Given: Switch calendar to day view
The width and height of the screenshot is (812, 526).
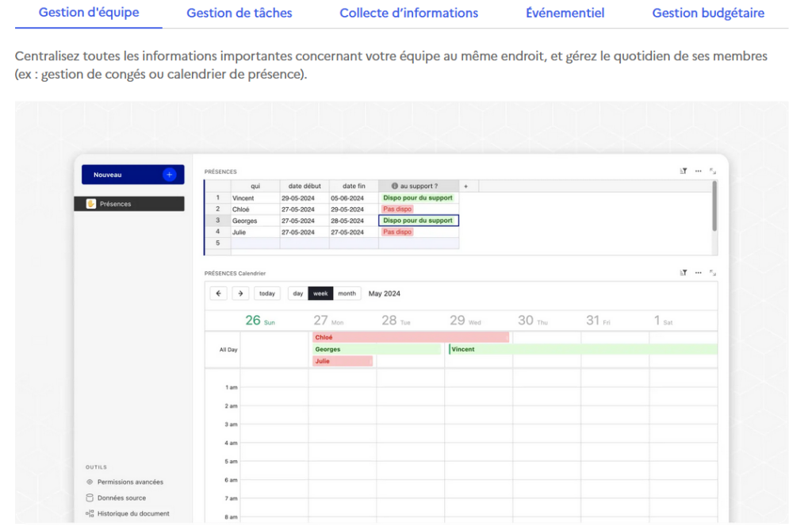Looking at the screenshot, I should [297, 294].
